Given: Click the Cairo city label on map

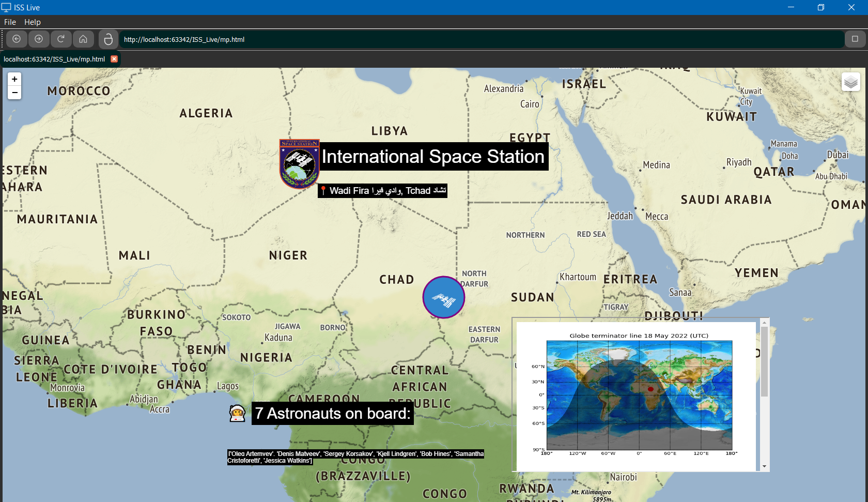Looking at the screenshot, I should 530,104.
